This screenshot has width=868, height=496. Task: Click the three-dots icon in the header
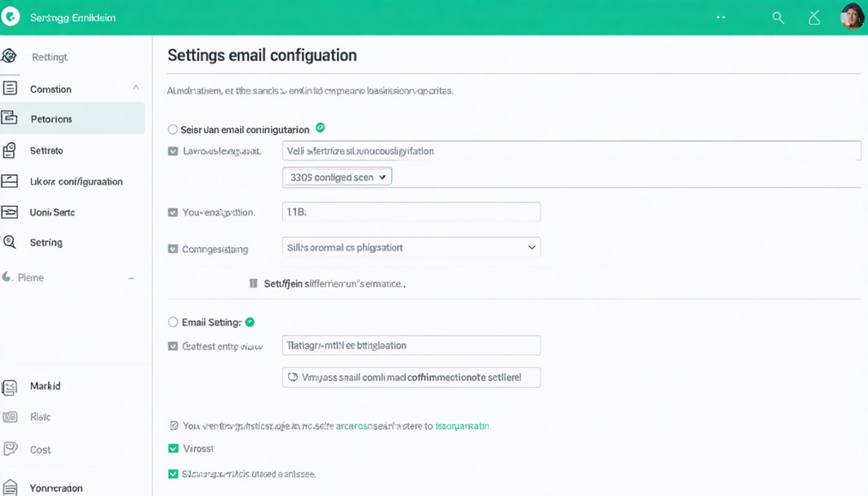[721, 17]
